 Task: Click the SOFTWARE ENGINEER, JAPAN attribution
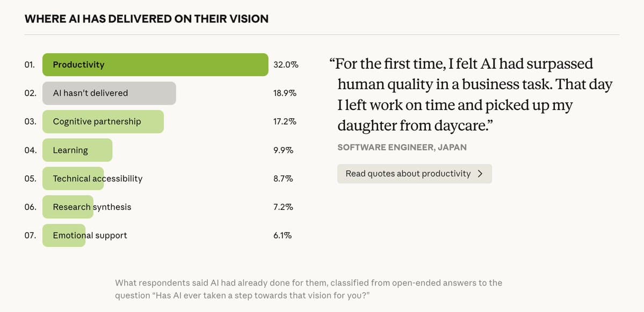(402, 147)
